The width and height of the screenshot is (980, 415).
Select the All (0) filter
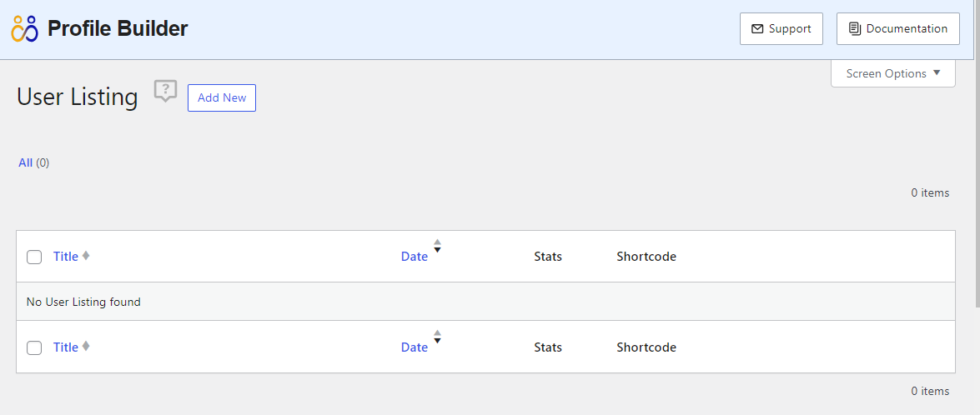pyautogui.click(x=33, y=162)
